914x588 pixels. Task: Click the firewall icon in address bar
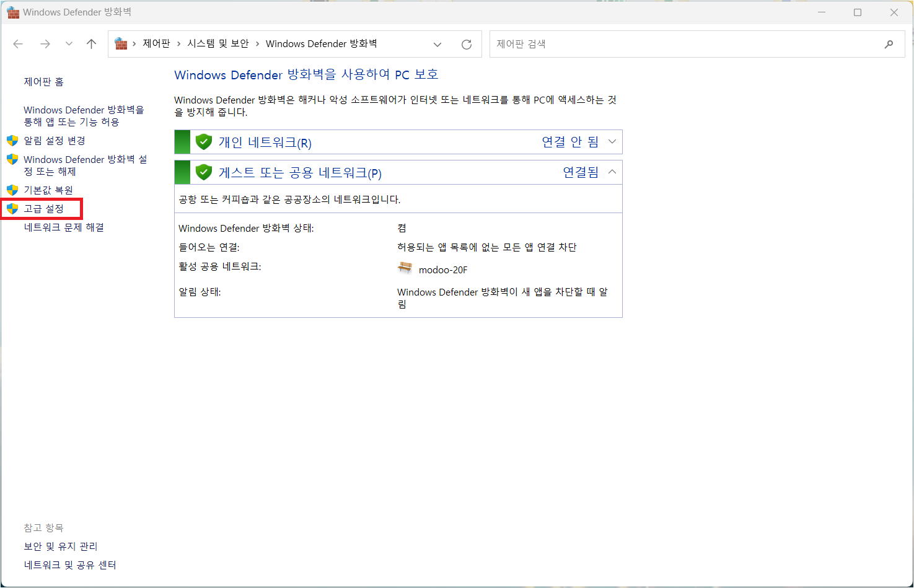click(121, 44)
